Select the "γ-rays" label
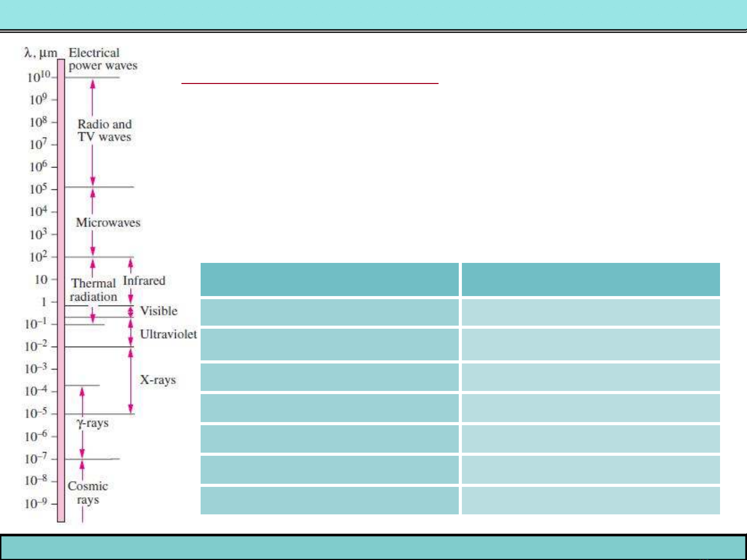747x560 pixels. [93, 423]
